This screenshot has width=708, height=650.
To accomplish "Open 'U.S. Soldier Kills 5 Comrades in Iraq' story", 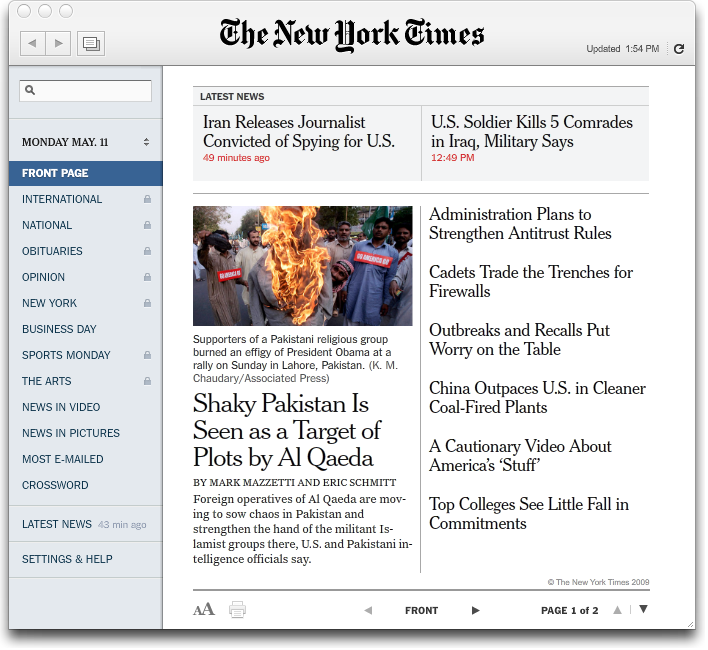I will 533,132.
